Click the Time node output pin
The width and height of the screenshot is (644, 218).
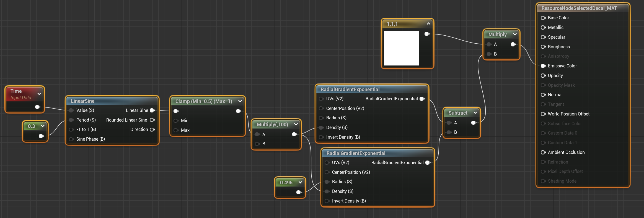pyautogui.click(x=37, y=107)
